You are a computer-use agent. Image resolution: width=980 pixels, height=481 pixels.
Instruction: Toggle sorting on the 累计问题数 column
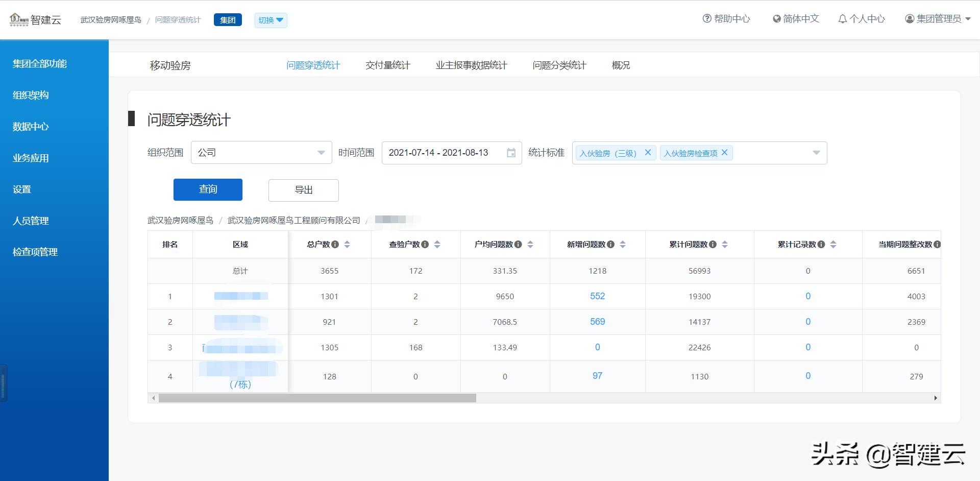725,244
